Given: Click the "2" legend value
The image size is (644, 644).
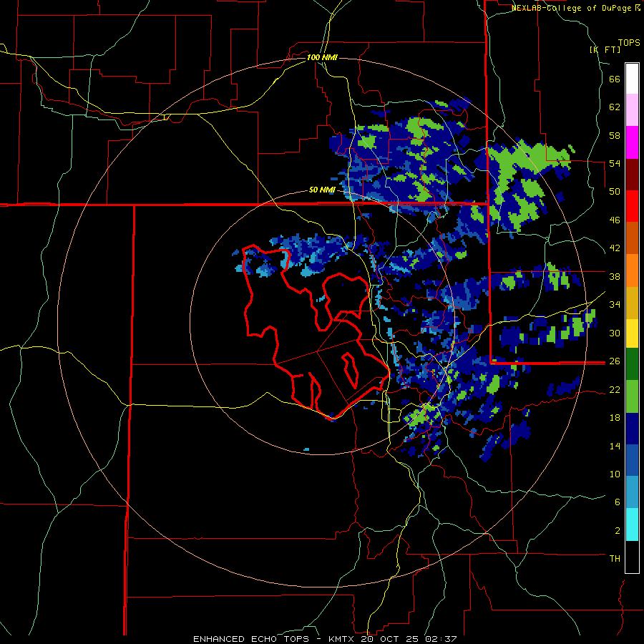Looking at the screenshot, I should (618, 531).
